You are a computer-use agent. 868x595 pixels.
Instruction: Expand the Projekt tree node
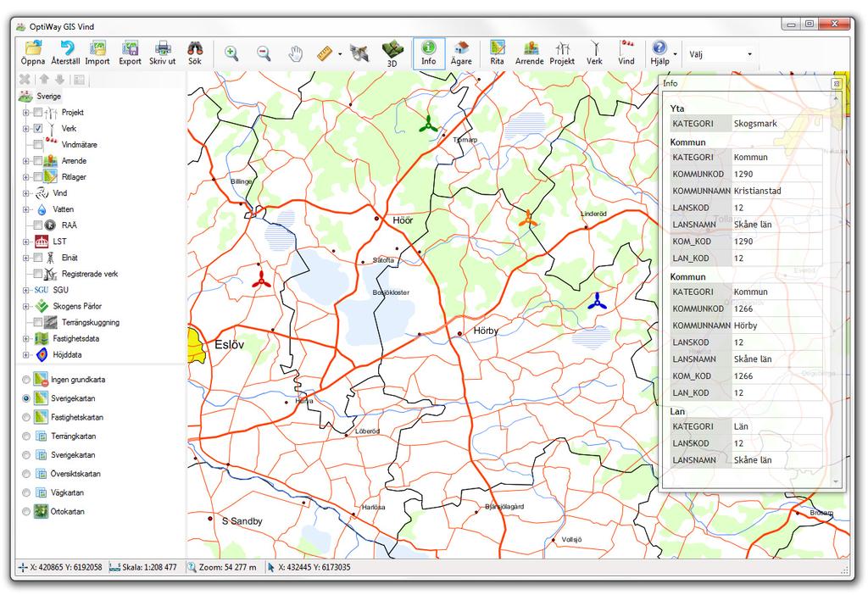[25, 113]
